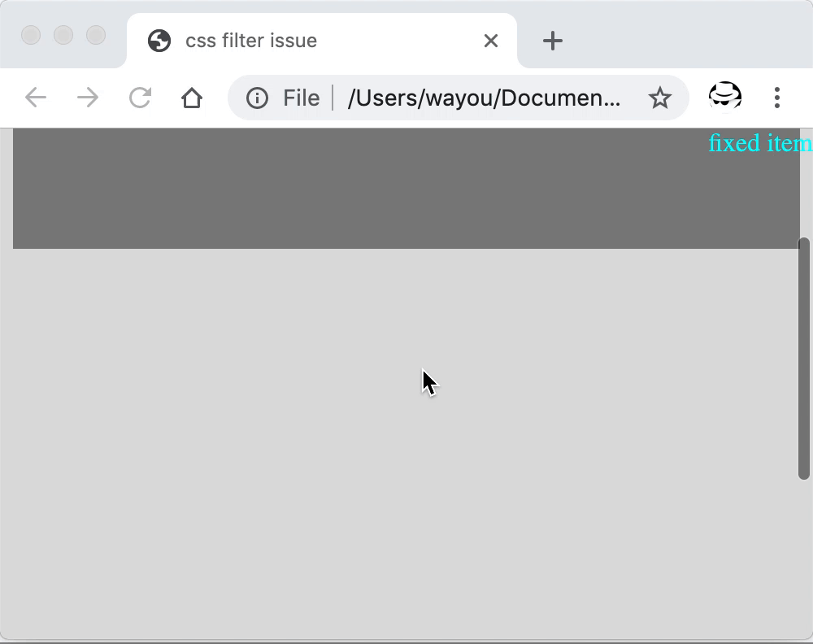Select the css filter issue tab
This screenshot has height=644, width=813.
[x=321, y=41]
